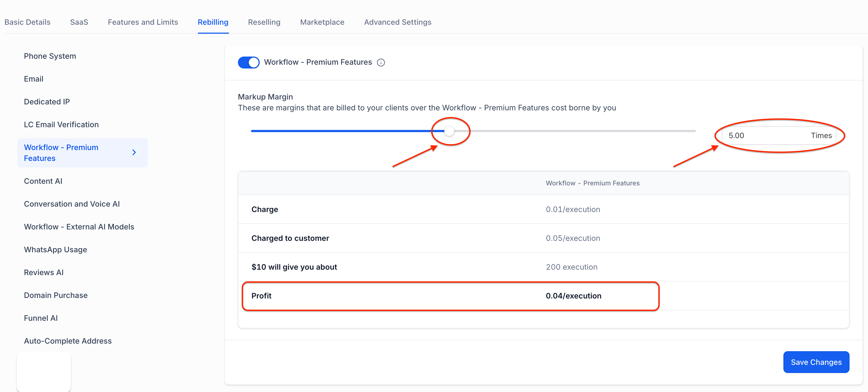
Task: Select WhatsApp Usage in sidebar
Action: (x=55, y=250)
